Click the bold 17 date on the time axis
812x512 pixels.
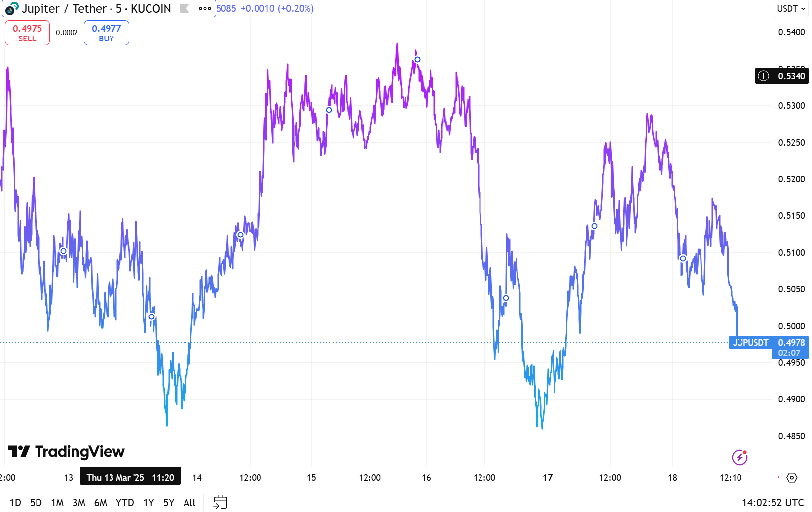coord(548,477)
